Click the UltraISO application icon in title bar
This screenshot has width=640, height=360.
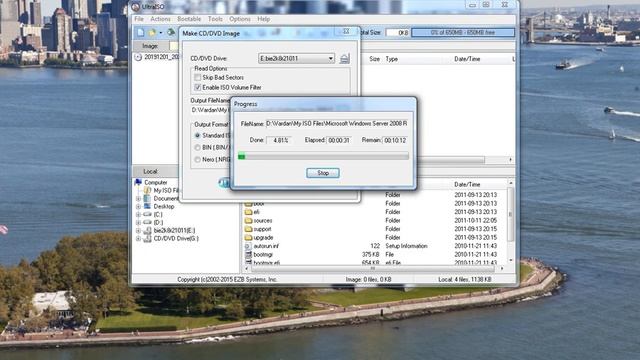coord(136,7)
